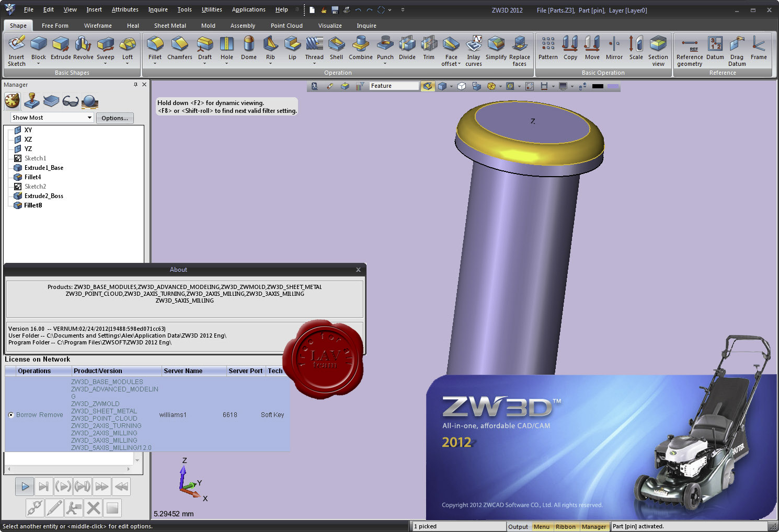The image size is (779, 532).
Task: Switch to the Free Form tab
Action: coord(55,26)
